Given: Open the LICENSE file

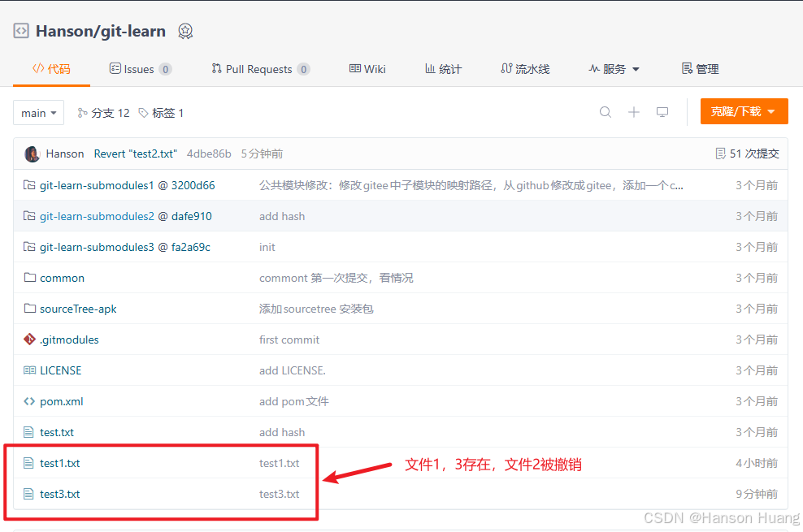Looking at the screenshot, I should point(60,370).
